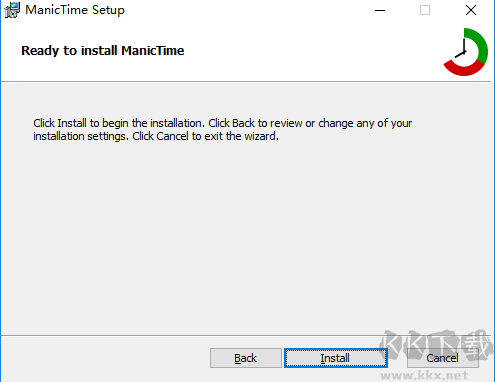The width and height of the screenshot is (495, 382).
Task: Click the empty gray area of the dialog body
Action: coord(247,233)
